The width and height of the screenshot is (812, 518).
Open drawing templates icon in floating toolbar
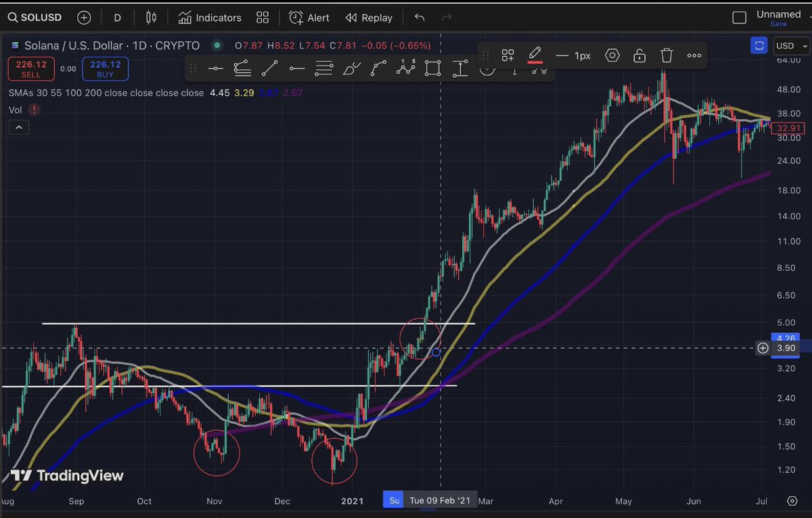point(508,56)
